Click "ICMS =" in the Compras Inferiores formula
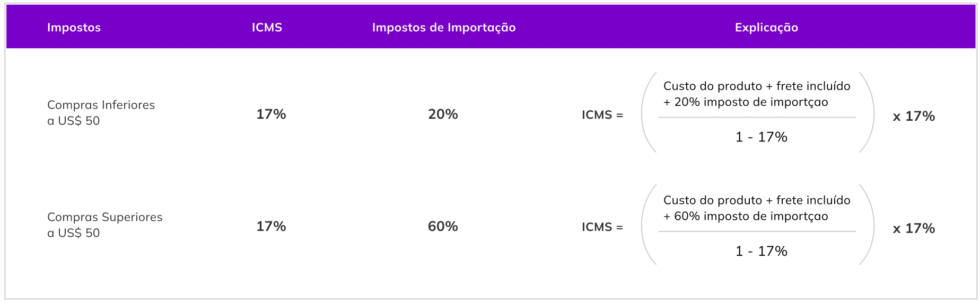Screen dimensions: 980x303 coord(602,115)
